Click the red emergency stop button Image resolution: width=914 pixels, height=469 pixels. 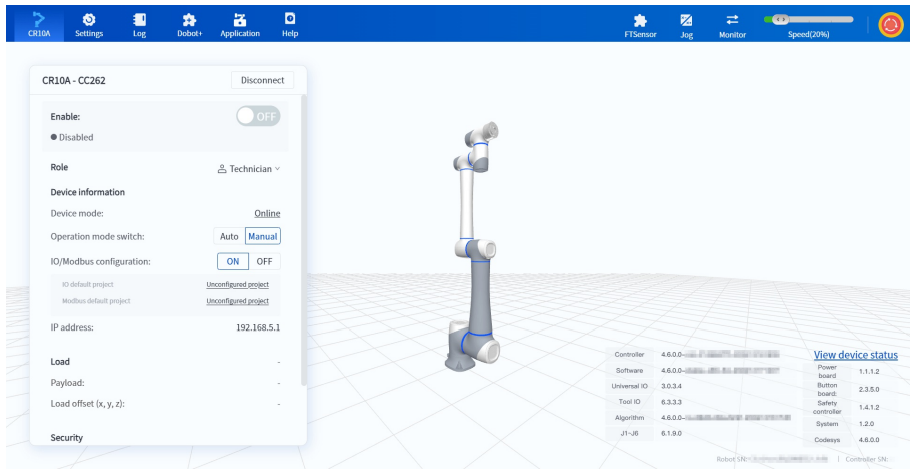(890, 24)
